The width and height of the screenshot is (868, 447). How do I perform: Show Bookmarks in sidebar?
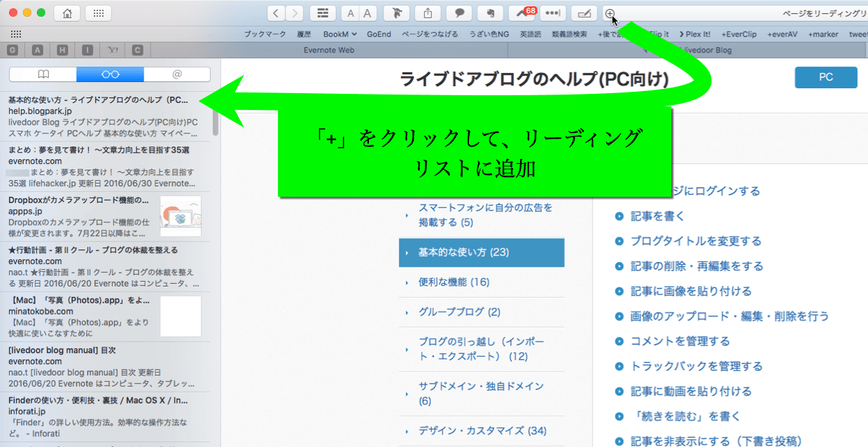point(43,74)
